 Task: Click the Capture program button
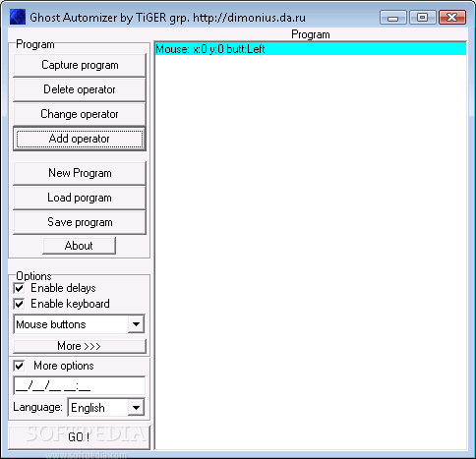[x=80, y=65]
